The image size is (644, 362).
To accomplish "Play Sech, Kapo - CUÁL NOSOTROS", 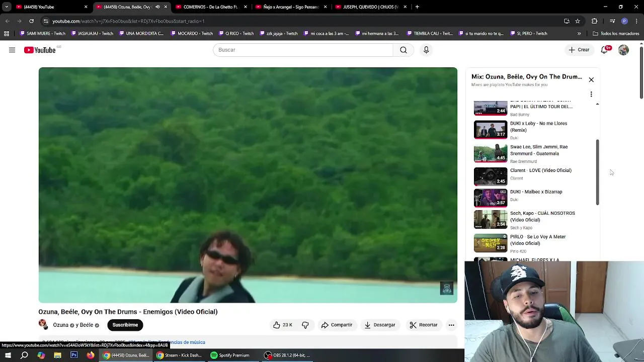I will coord(536,220).
